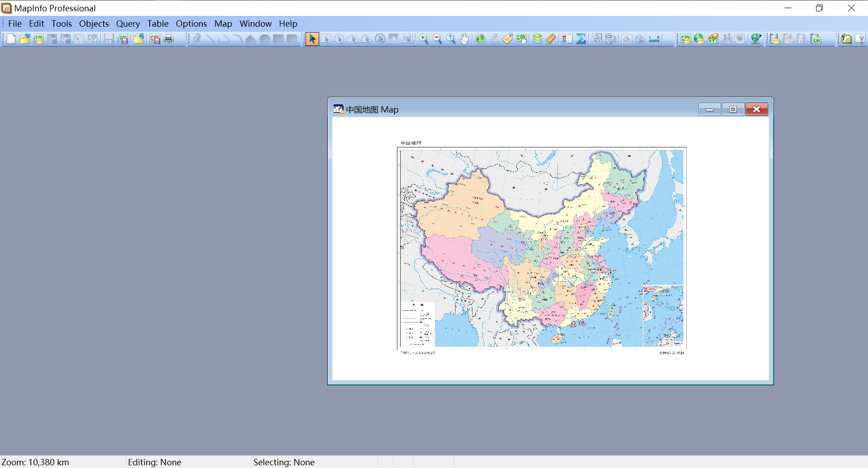868x468 pixels.
Task: Click the scale bar 1–5 toolbar icon
Action: (654, 39)
